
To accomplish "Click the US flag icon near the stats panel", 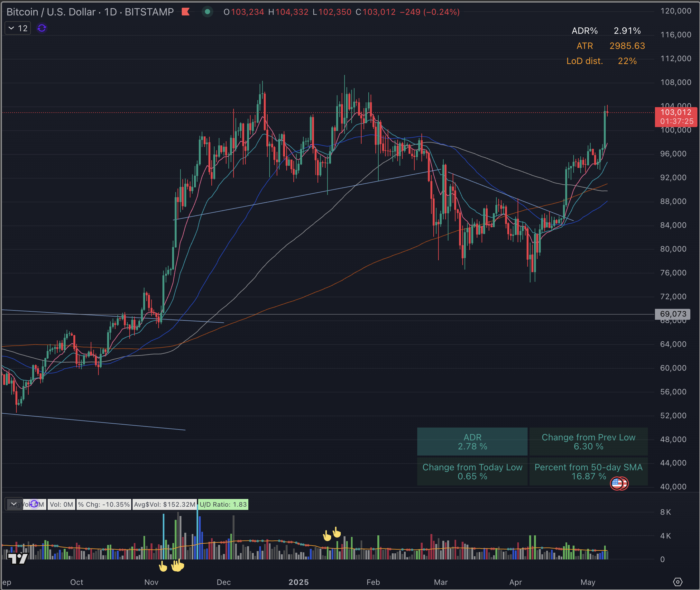I will click(620, 484).
